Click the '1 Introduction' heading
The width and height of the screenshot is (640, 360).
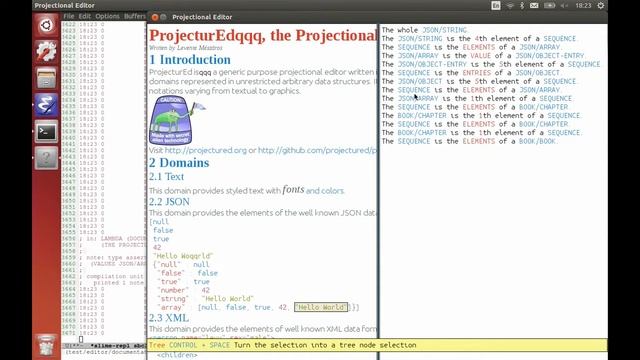point(190,60)
